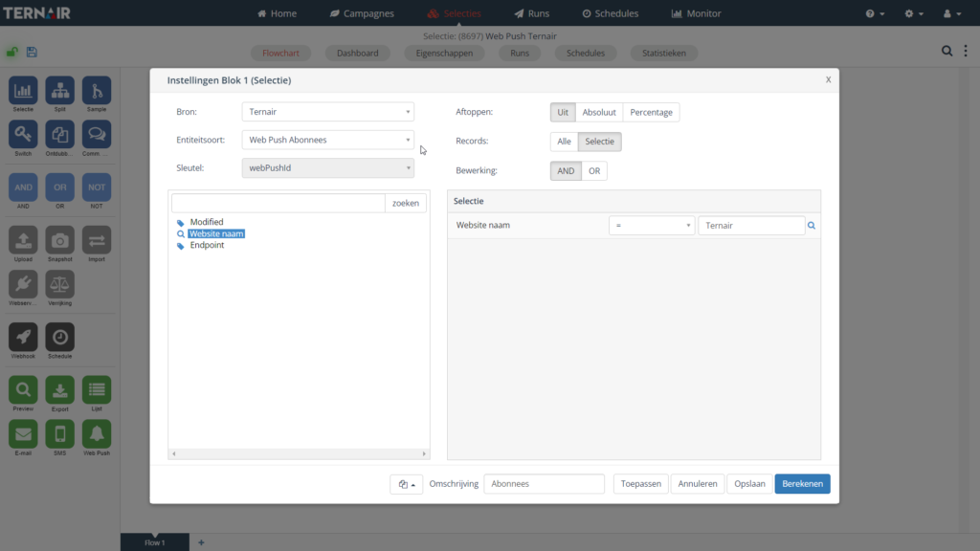Switch to the Dashboard tab

358,54
